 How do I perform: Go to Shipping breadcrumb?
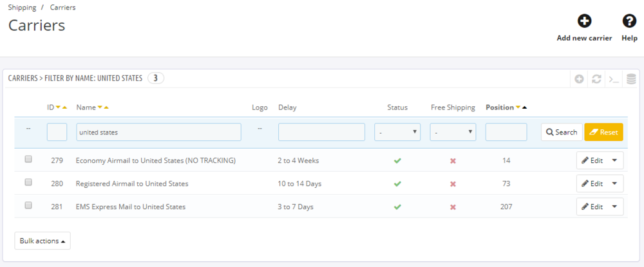pyautogui.click(x=22, y=8)
